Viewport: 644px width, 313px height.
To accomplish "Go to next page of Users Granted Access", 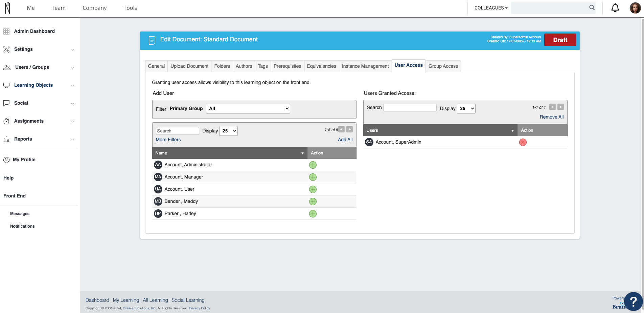I will pyautogui.click(x=561, y=107).
